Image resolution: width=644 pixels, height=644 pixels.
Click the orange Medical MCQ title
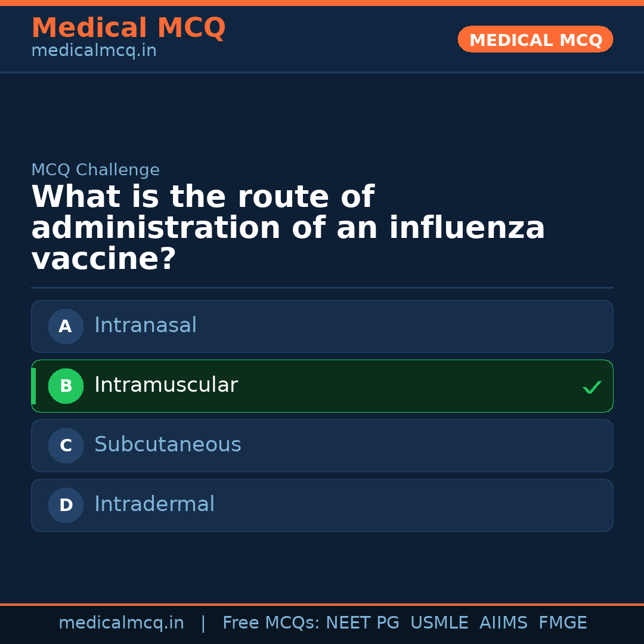tap(128, 28)
